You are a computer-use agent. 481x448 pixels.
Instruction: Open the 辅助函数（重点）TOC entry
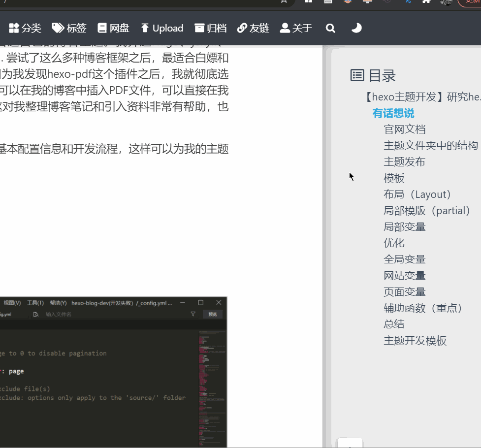(423, 308)
